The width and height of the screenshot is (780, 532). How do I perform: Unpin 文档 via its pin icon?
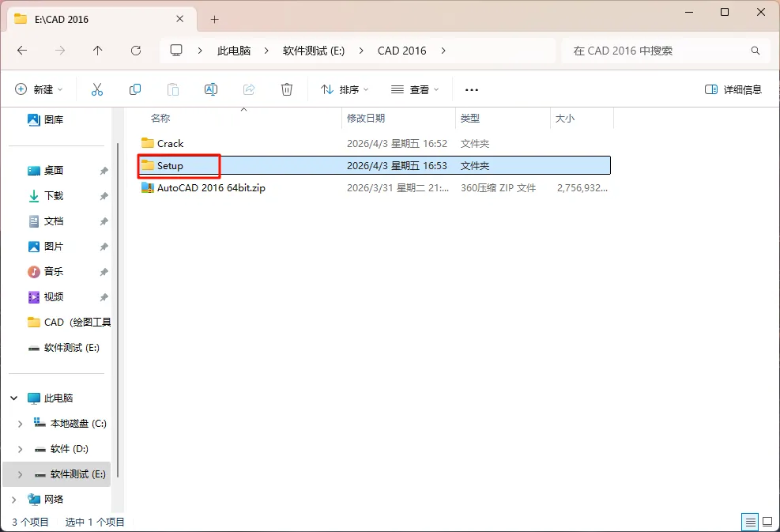click(104, 221)
